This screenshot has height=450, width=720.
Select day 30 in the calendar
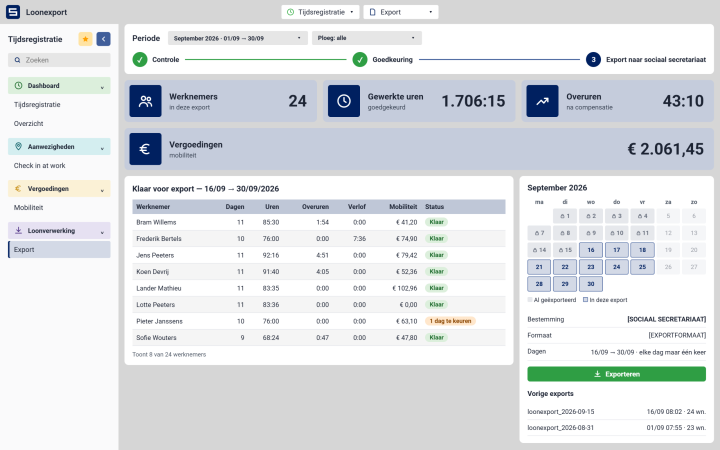click(591, 284)
